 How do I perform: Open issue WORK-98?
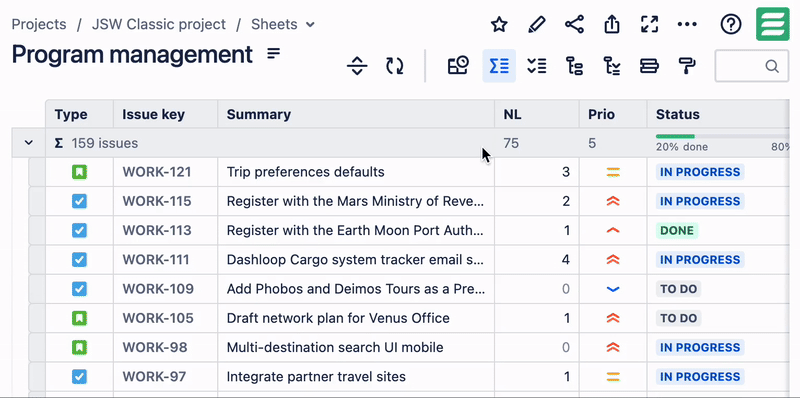[x=155, y=347]
